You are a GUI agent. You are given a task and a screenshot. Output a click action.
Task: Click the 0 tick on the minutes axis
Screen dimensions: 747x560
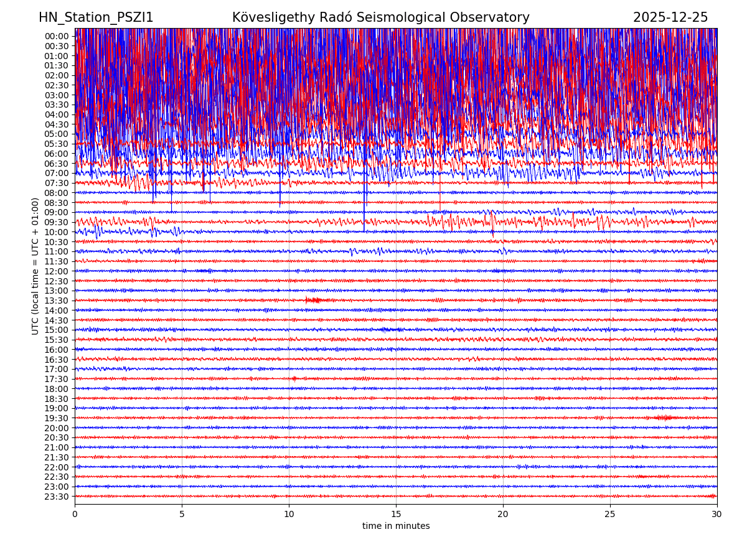[75, 515]
